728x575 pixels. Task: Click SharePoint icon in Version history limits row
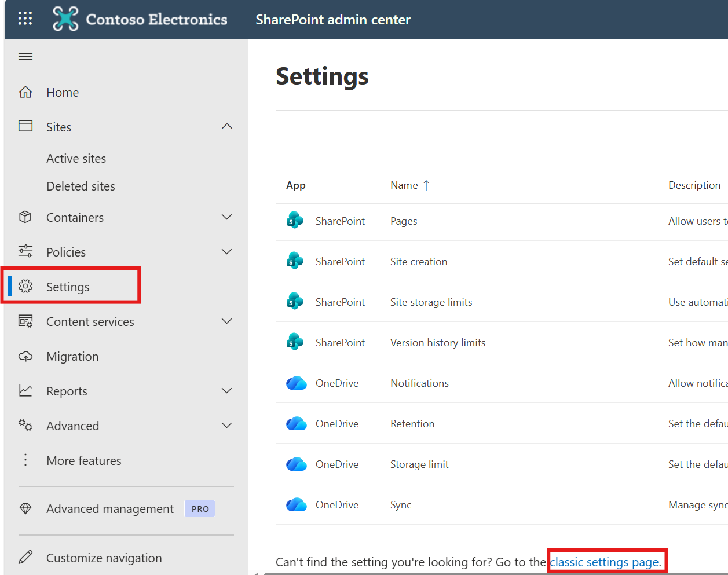pos(295,342)
